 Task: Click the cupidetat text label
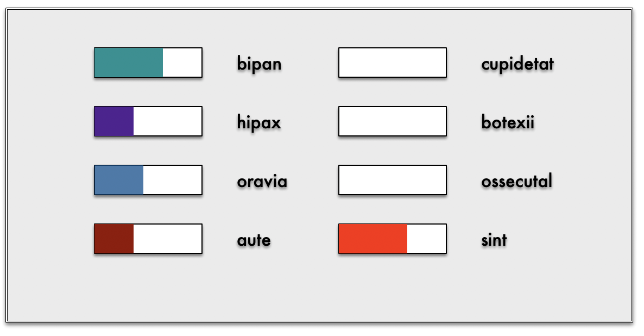[517, 64]
